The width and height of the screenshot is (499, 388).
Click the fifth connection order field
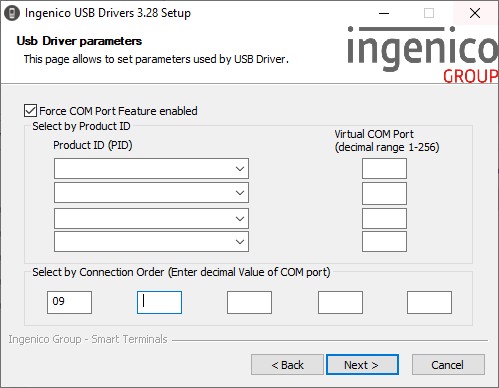tap(429, 302)
